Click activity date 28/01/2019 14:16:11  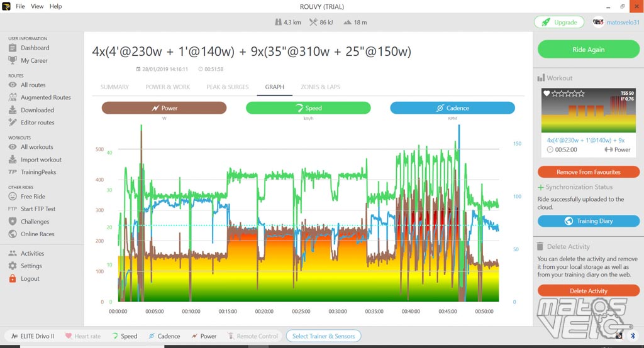coord(165,69)
